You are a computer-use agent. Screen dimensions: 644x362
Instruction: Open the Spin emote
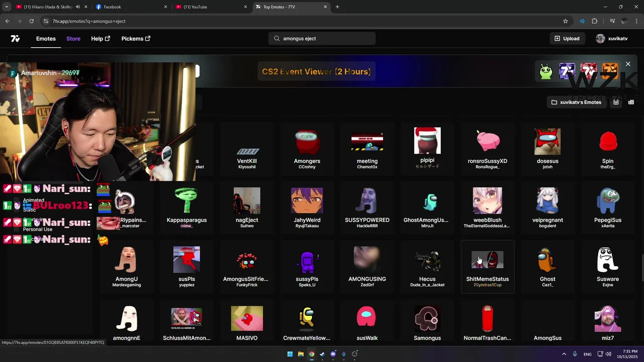(x=608, y=149)
